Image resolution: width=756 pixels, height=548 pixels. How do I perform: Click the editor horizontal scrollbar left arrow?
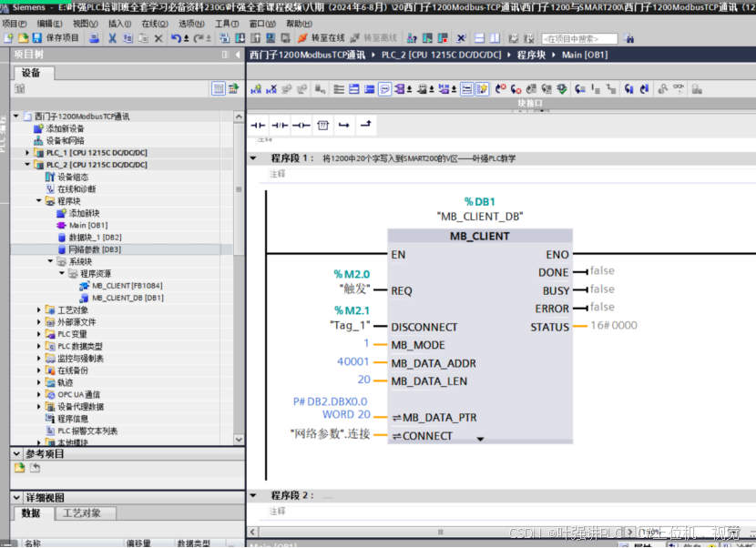tap(253, 533)
